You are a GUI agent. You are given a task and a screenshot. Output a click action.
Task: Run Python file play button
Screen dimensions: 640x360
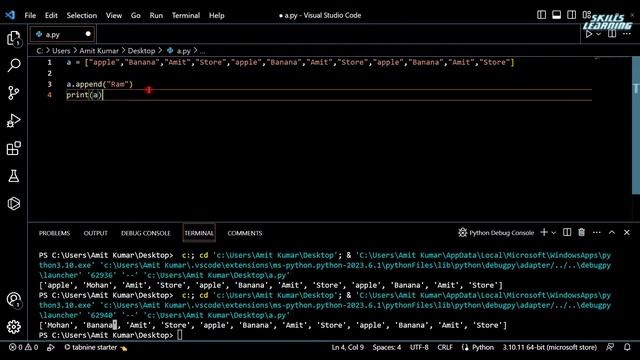[589, 34]
